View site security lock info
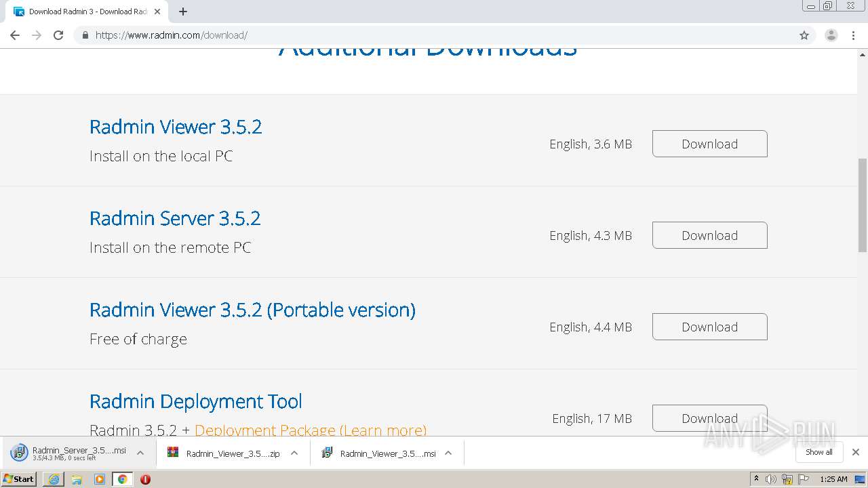The image size is (868, 488). pos(85,35)
